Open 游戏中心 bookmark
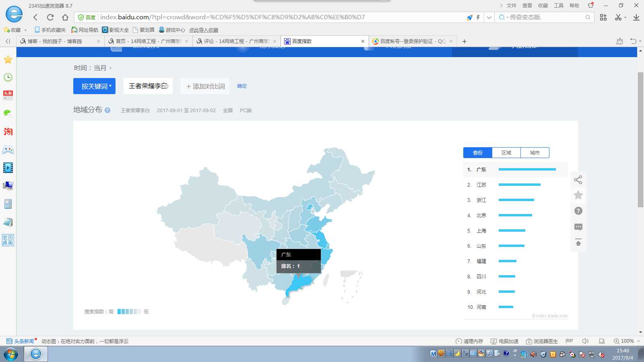 [x=172, y=30]
